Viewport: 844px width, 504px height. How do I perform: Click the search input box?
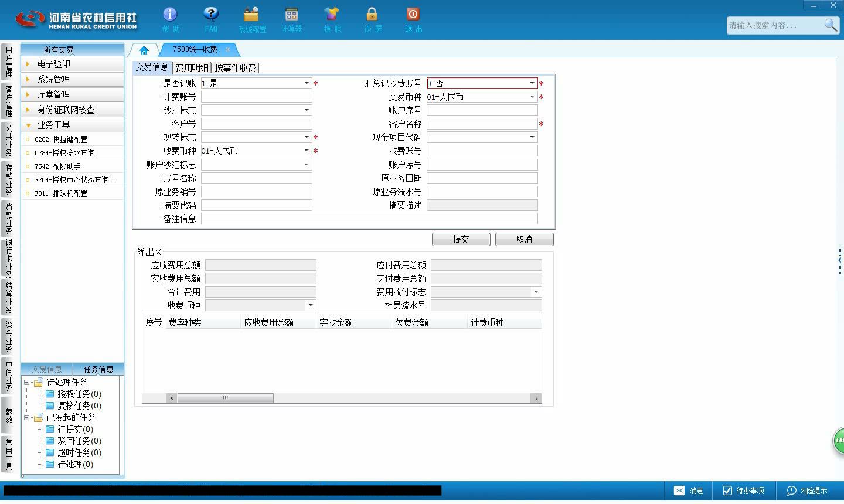[x=774, y=25]
